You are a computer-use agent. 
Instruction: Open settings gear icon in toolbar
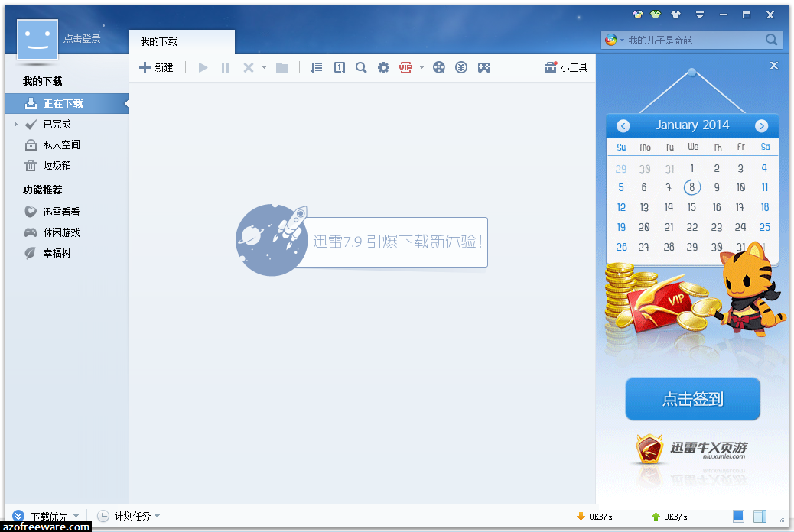tap(383, 67)
